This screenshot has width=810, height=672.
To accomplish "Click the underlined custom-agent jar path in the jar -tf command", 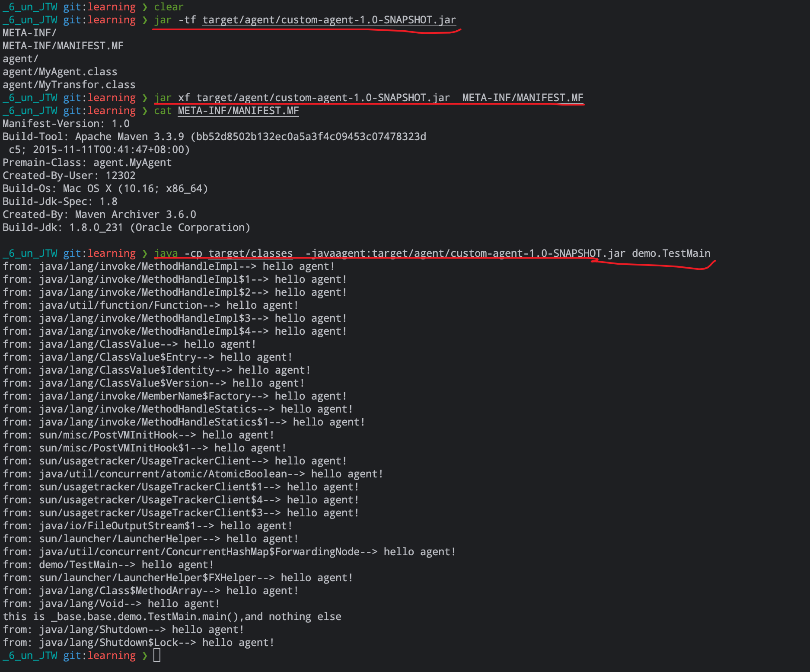I will [329, 20].
